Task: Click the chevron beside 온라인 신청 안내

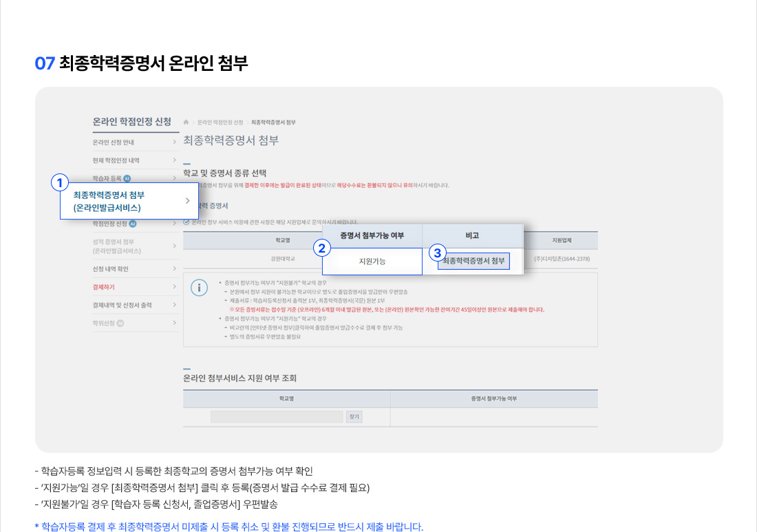Action: pyautogui.click(x=175, y=142)
